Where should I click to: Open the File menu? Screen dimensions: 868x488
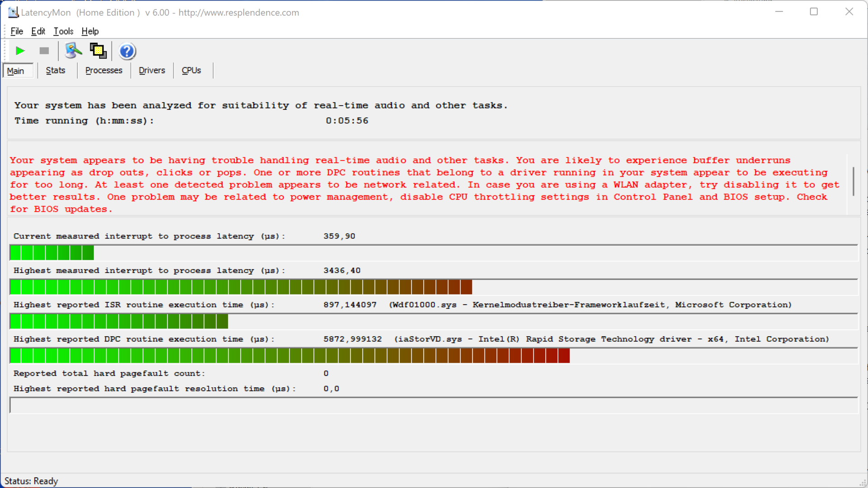(17, 31)
